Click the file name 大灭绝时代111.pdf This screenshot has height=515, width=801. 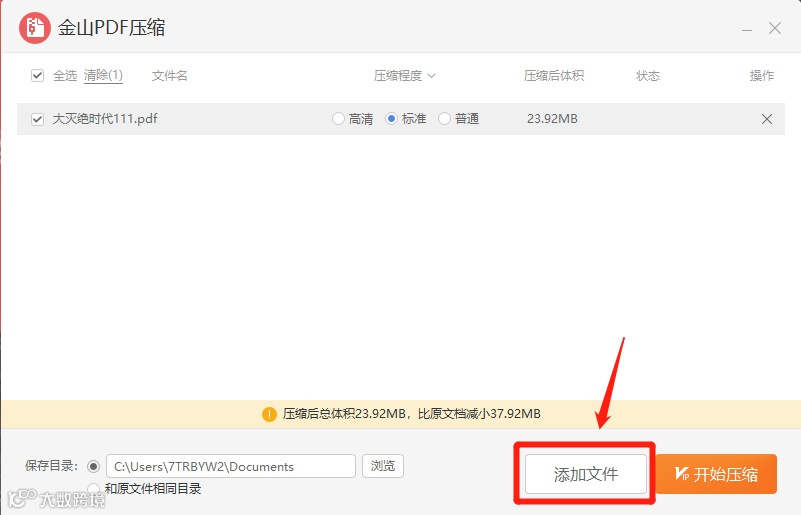click(105, 119)
